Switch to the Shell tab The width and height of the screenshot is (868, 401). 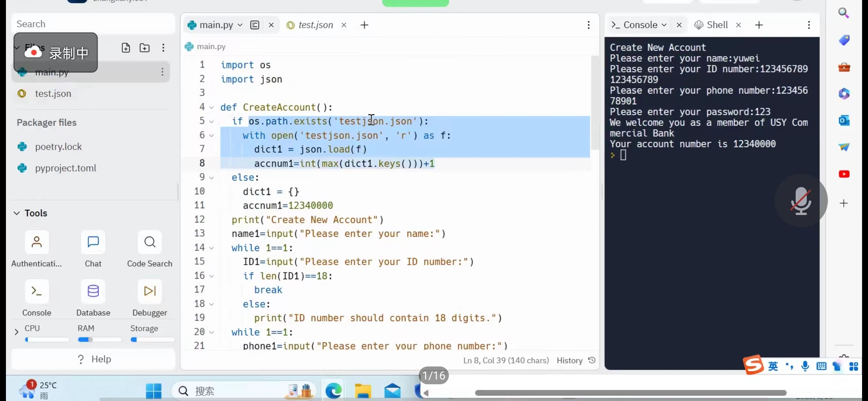point(717,25)
